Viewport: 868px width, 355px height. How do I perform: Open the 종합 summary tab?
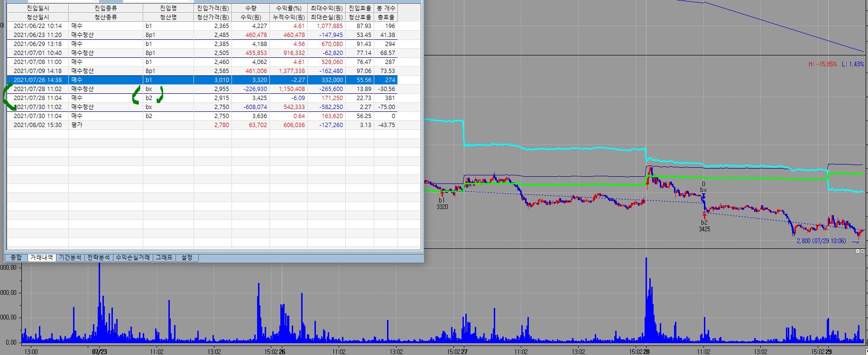[16, 257]
